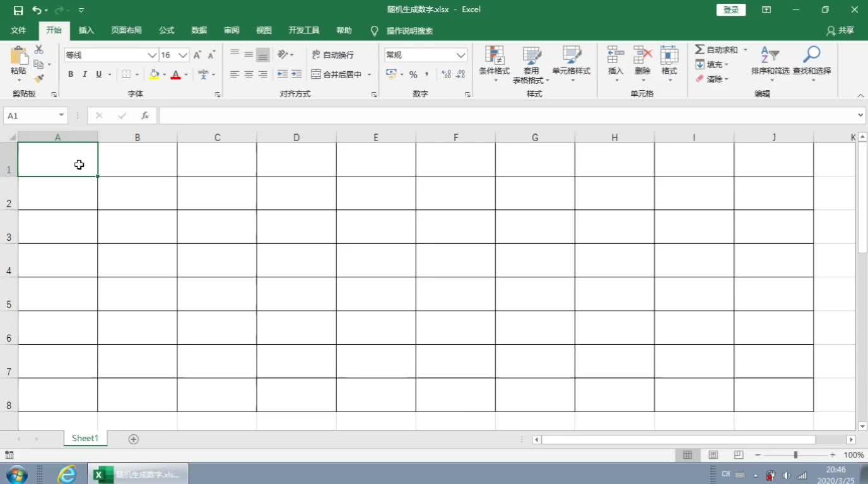
Task: Click the 自动求和 (AutoSum) icon
Action: click(702, 49)
